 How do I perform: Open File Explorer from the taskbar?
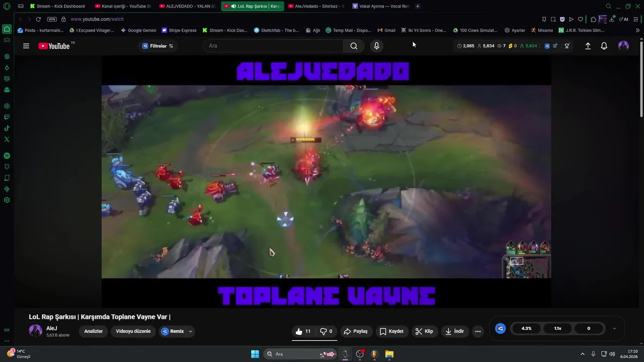point(389,354)
